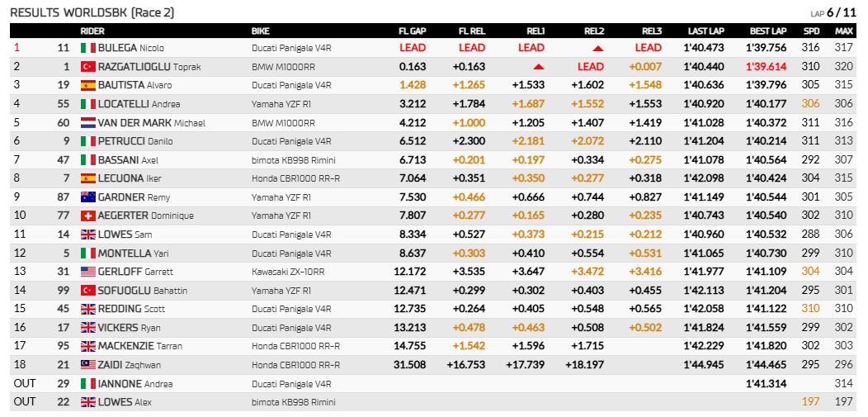
Task: Click the Turkish flag next to RAZGATLIOGLU Toprak
Action: click(x=88, y=67)
